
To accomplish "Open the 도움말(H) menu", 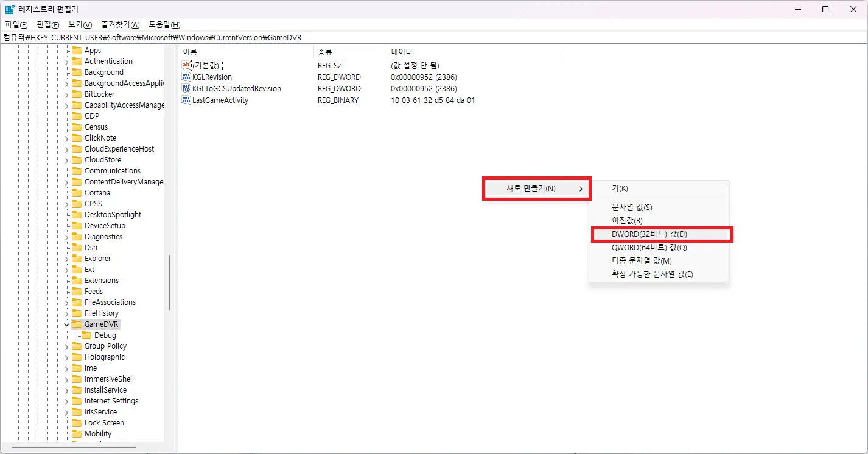I will pyautogui.click(x=164, y=25).
